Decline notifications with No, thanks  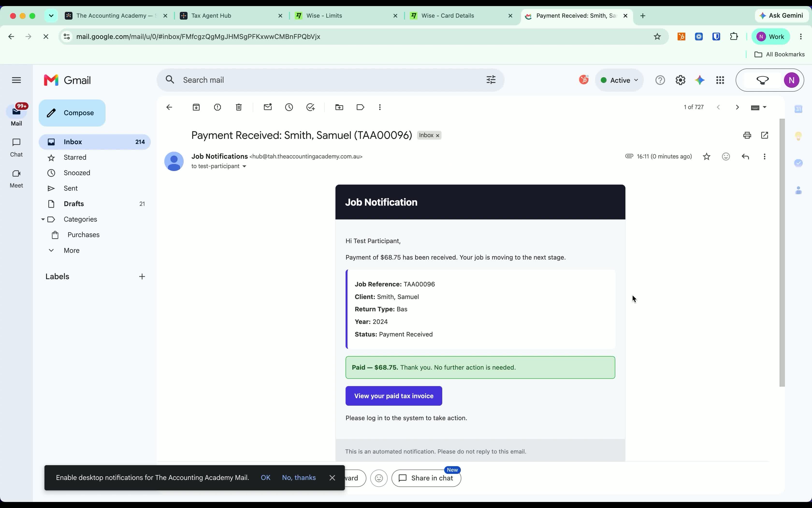299,478
